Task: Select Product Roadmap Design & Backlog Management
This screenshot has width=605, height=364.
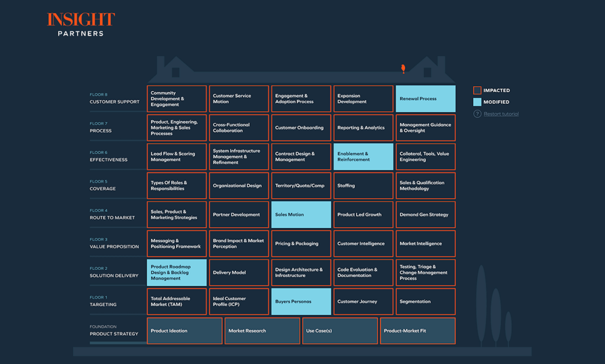Action: tap(176, 272)
